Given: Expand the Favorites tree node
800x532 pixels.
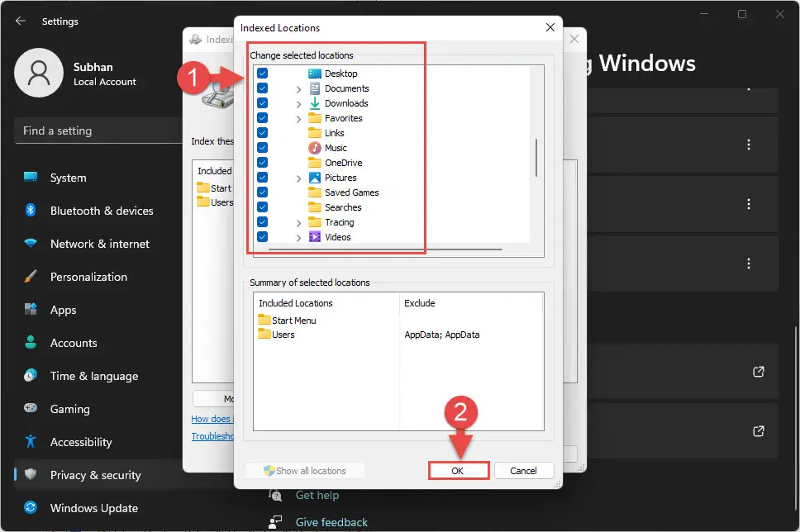Looking at the screenshot, I should [x=298, y=119].
